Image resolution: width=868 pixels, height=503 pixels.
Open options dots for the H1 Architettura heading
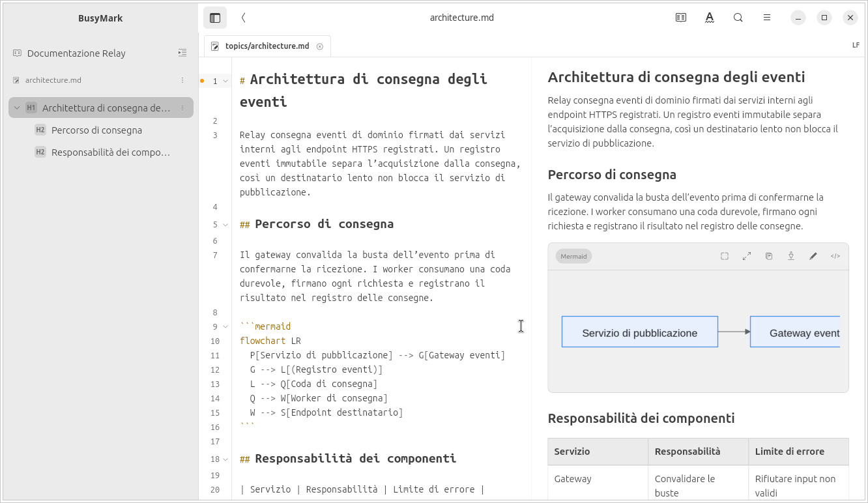click(x=182, y=108)
